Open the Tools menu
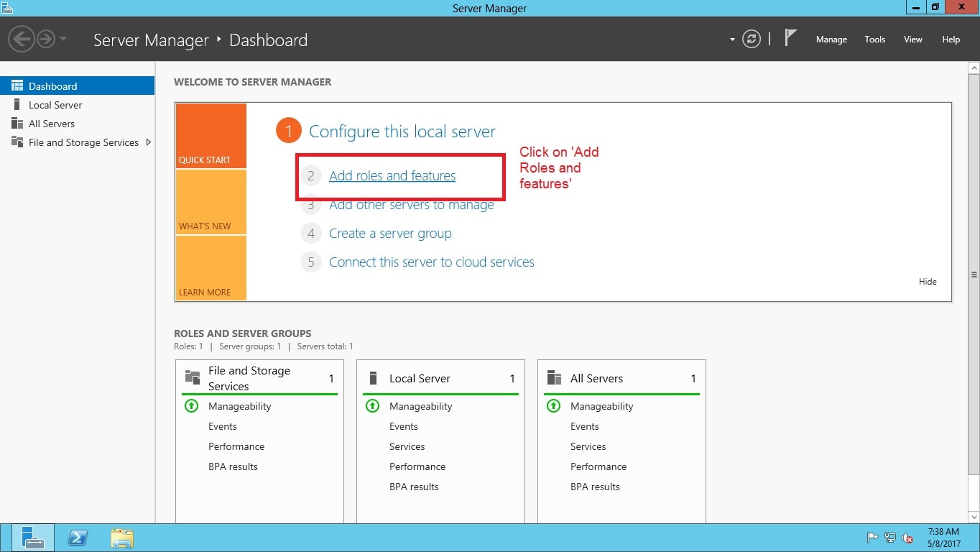The width and height of the screenshot is (980, 552). (874, 40)
